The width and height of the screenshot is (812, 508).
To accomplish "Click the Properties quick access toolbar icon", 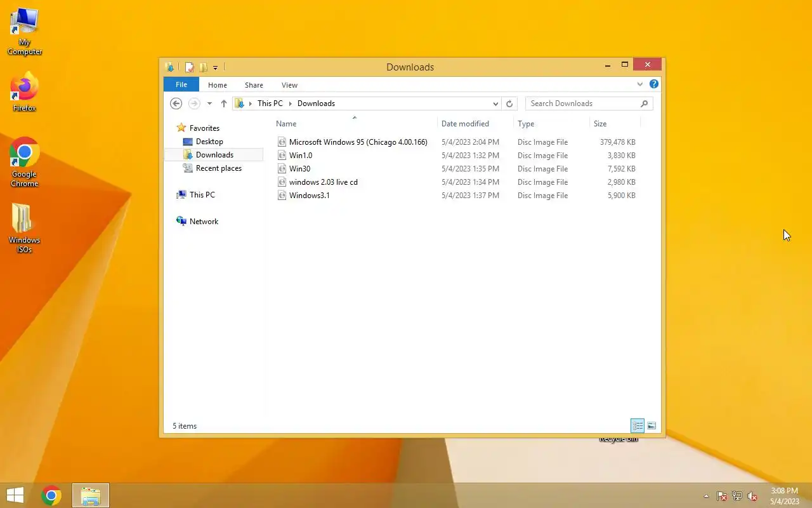I will 189,67.
